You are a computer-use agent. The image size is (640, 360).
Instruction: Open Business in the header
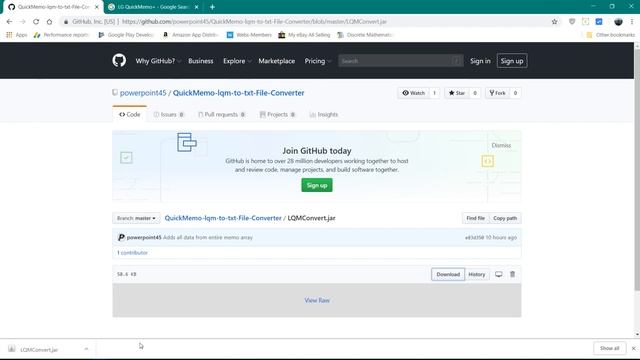click(x=200, y=61)
